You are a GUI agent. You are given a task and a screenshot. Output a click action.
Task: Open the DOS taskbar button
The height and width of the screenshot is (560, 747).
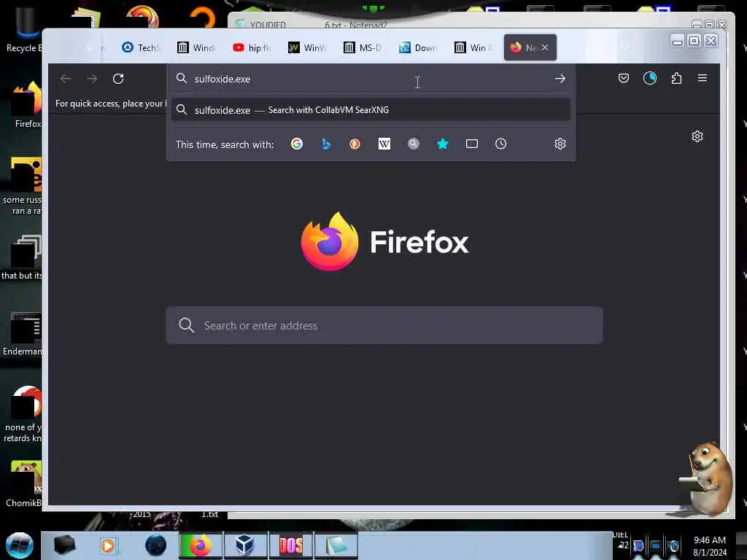click(x=290, y=545)
